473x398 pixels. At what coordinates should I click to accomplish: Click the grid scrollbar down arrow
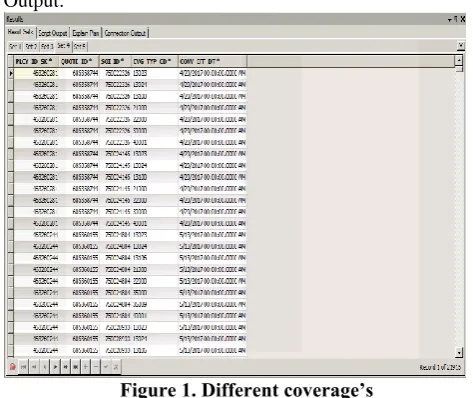[x=459, y=352]
